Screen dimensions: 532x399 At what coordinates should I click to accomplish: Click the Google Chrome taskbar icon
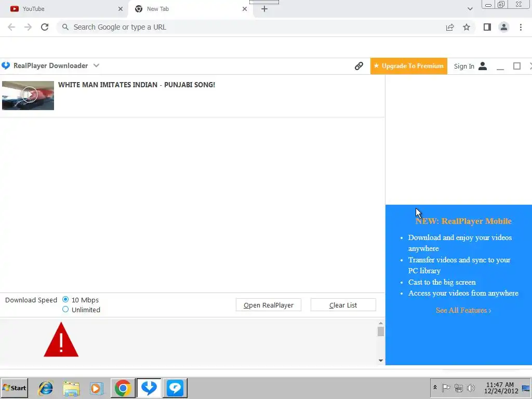point(123,388)
